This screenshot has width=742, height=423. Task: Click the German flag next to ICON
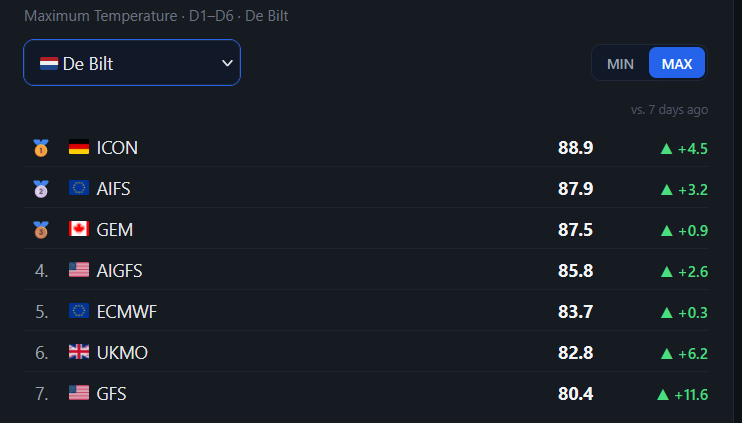[x=79, y=147]
